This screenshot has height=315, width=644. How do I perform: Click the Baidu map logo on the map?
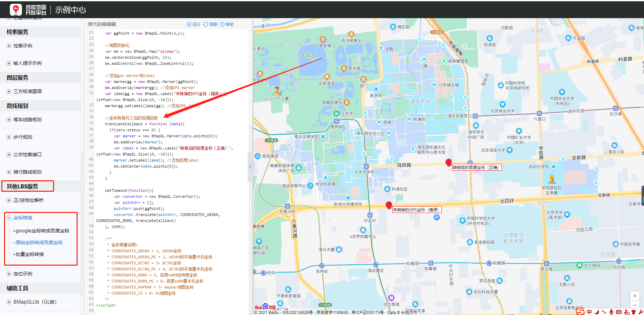(265, 307)
